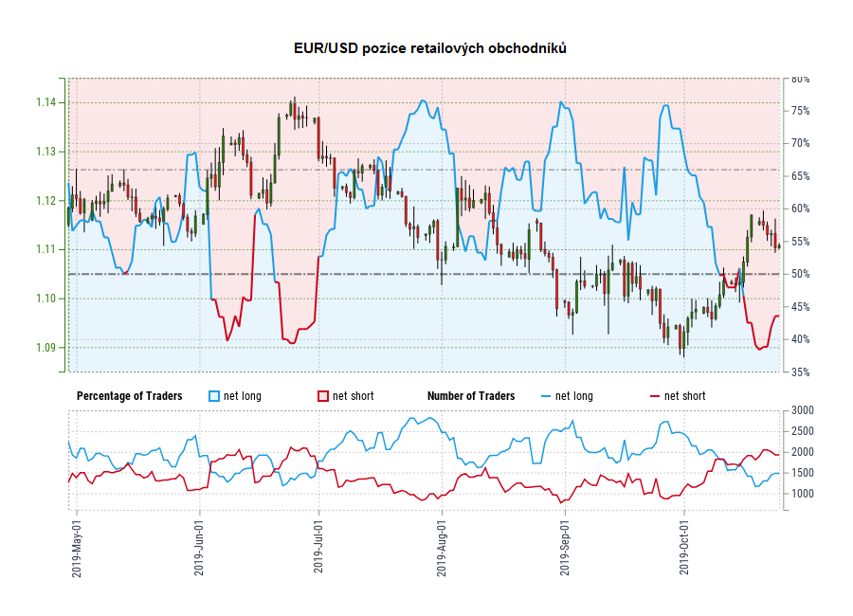Click the blue net long percentage legend square
853x616 pixels.
tap(214, 396)
